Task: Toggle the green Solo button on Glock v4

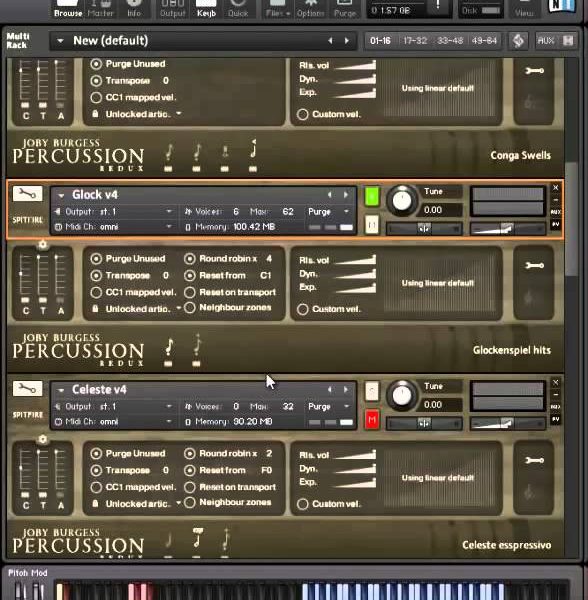Action: click(x=372, y=196)
